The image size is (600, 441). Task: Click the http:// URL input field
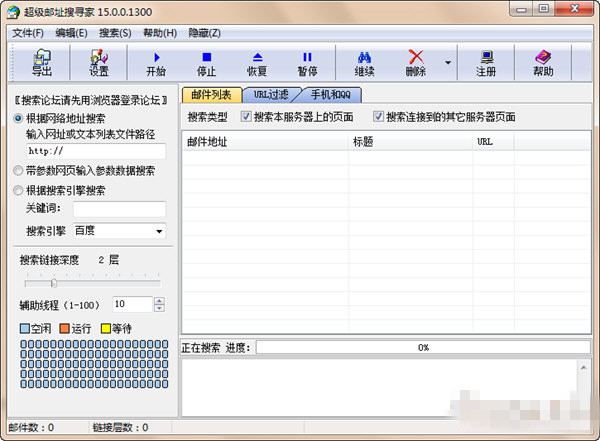[96, 151]
